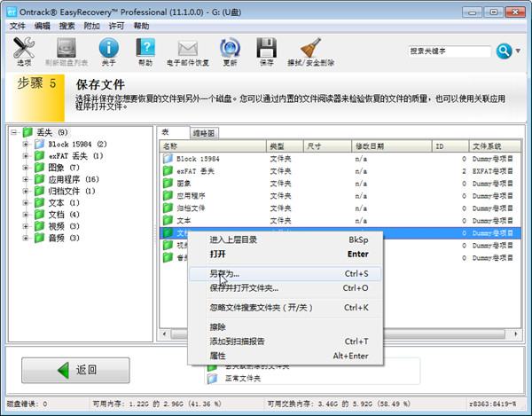Click the 保存 (Save) floppy disk icon
532x416 pixels.
[266, 50]
